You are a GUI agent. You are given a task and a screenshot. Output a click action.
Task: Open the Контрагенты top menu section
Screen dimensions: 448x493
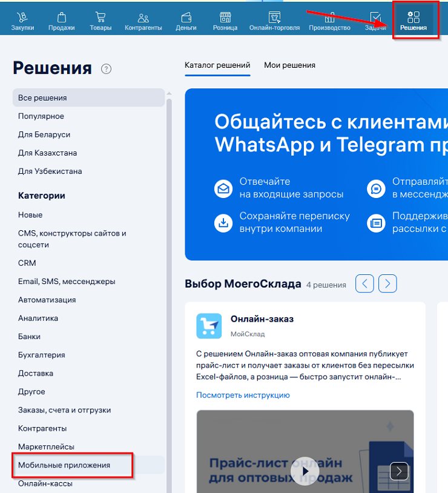143,21
